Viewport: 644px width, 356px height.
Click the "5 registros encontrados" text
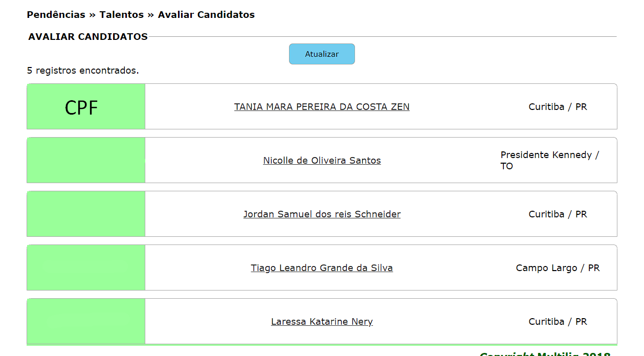[x=83, y=71]
